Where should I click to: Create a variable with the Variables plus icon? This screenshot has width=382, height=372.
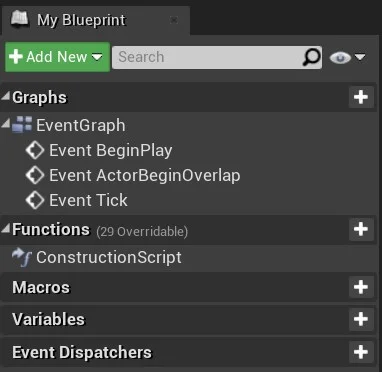[x=361, y=319]
